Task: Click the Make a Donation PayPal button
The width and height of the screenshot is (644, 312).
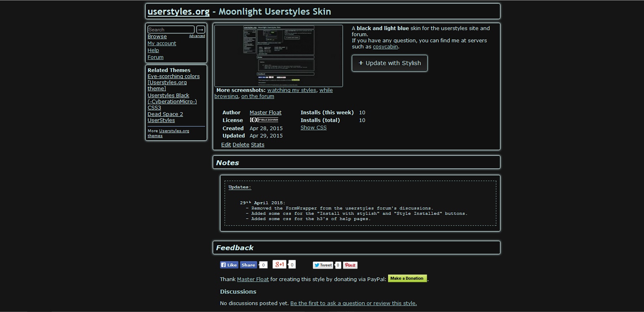Action: point(407,279)
